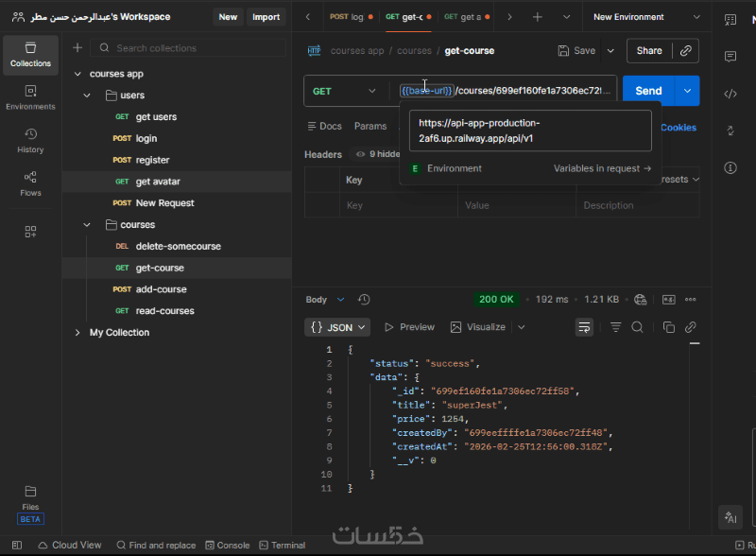Open the History sidebar section
Screen dimensions: 756x556
[x=30, y=141]
